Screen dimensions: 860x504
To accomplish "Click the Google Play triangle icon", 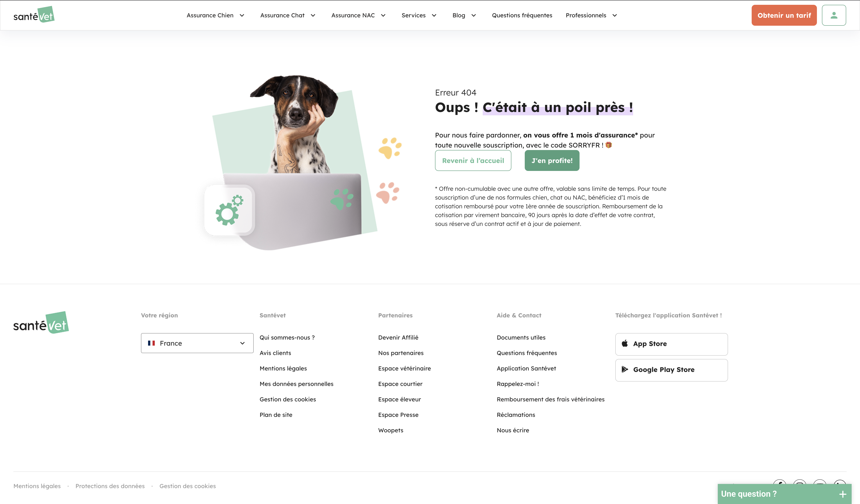I will (x=625, y=369).
